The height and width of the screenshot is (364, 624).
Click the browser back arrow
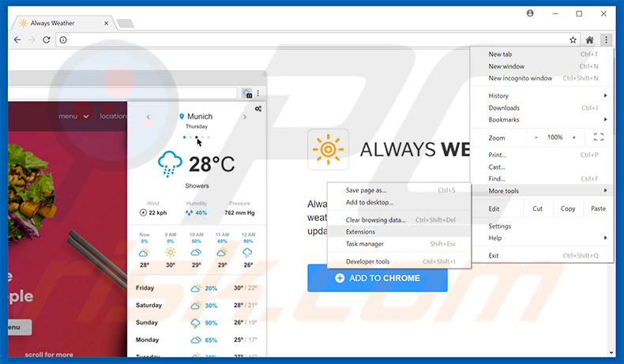17,39
